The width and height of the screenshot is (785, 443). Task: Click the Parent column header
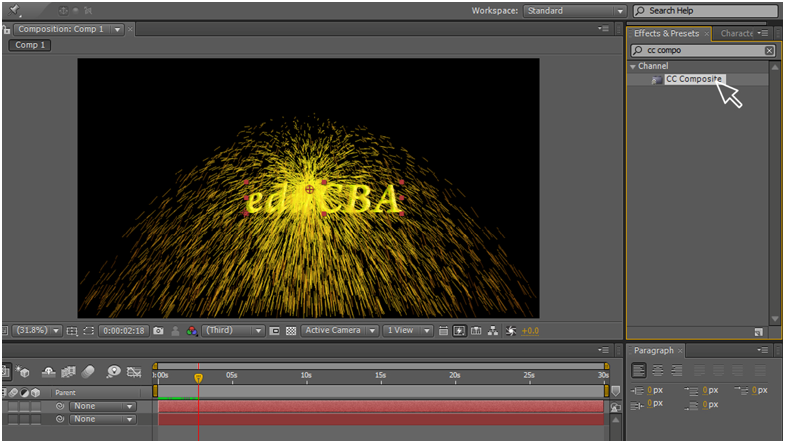point(66,392)
